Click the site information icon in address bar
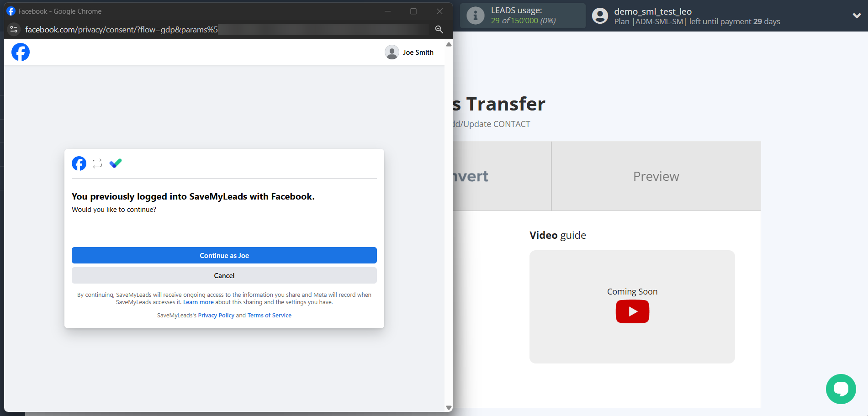The width and height of the screenshot is (868, 416). (14, 29)
